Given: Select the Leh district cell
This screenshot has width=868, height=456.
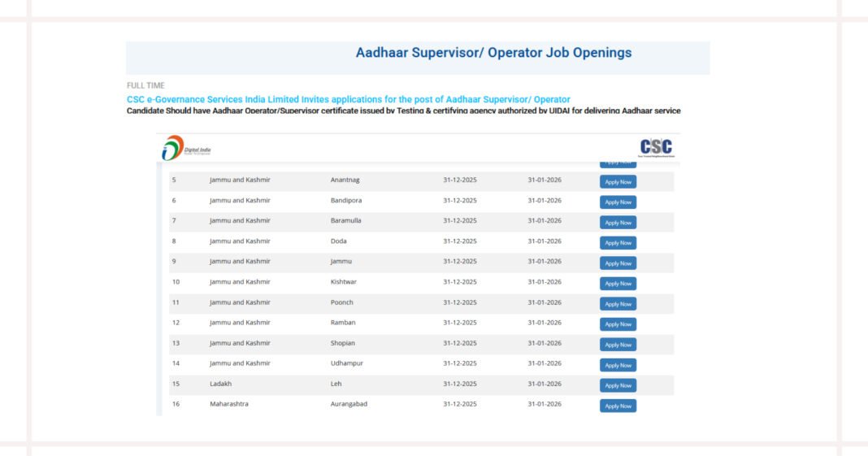Looking at the screenshot, I should point(336,384).
